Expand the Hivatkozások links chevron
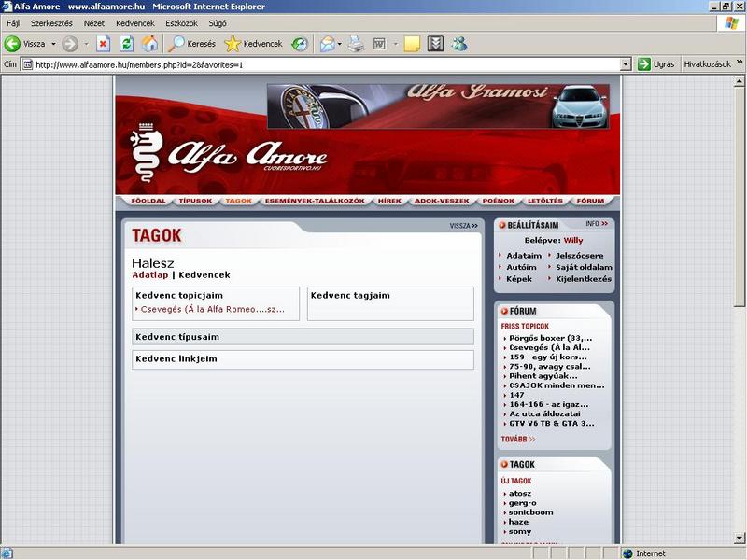 [x=740, y=62]
